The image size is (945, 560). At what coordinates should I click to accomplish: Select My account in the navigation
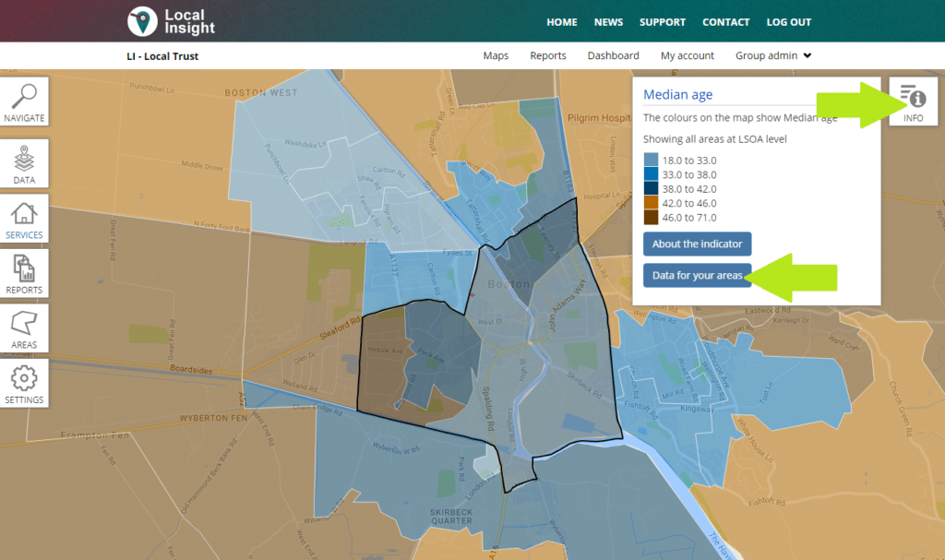pyautogui.click(x=687, y=55)
